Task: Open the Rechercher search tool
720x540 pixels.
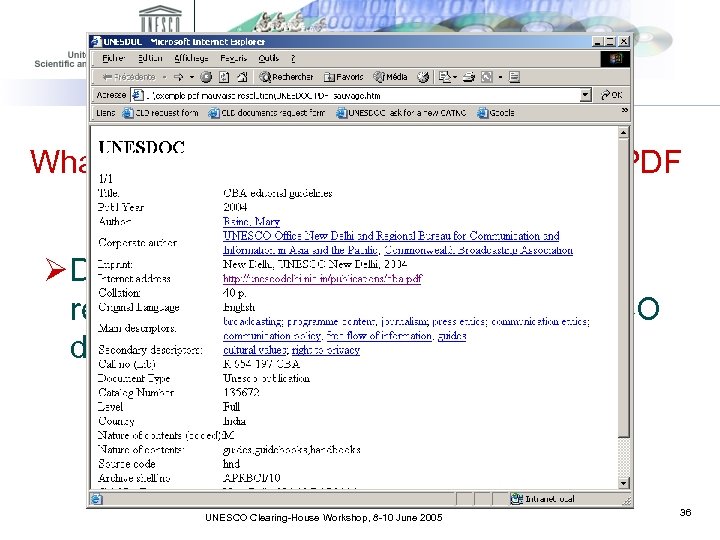Action: click(287, 77)
